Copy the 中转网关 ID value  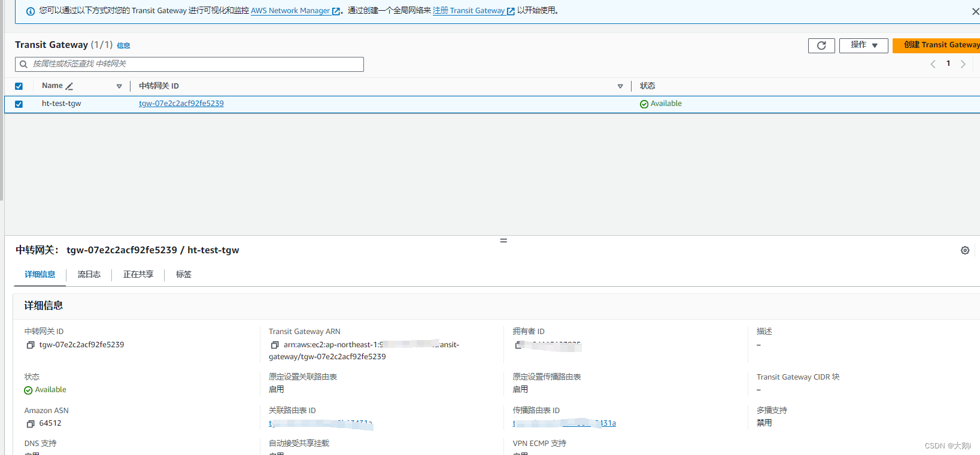(x=31, y=345)
